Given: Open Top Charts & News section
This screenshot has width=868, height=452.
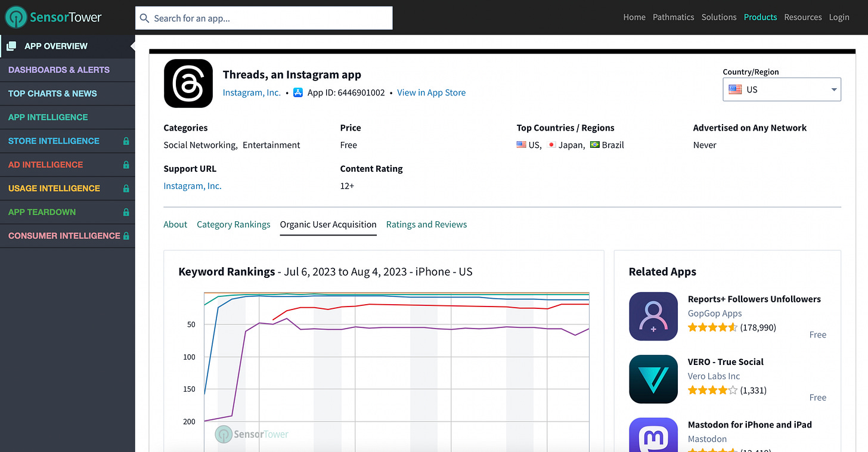Looking at the screenshot, I should coord(67,94).
